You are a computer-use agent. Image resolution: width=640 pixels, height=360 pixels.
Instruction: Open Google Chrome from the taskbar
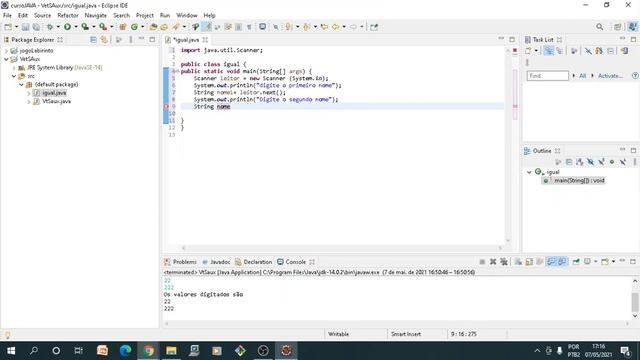tap(148, 351)
